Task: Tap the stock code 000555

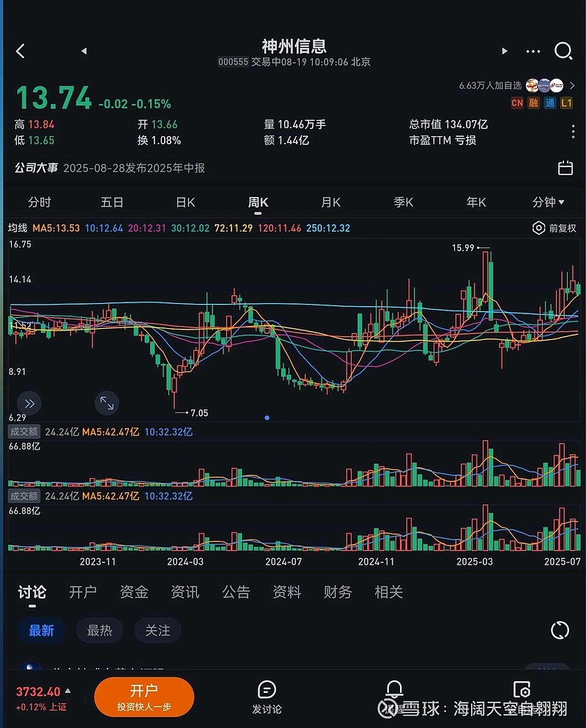Action: [x=233, y=62]
